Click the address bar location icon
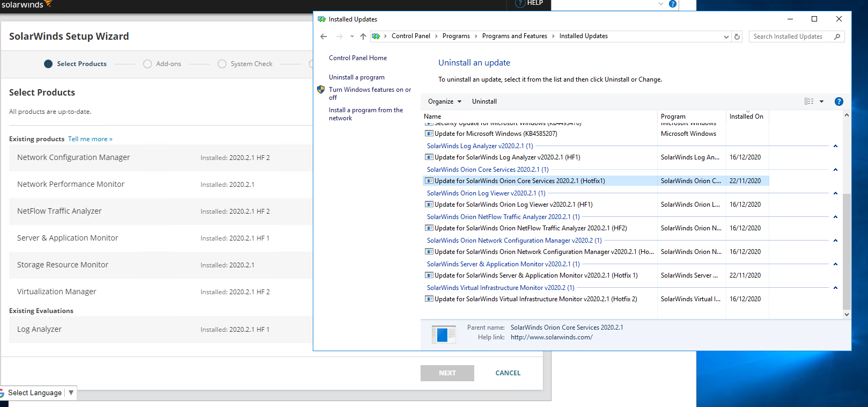Screen dimensions: 868x407 (x=376, y=37)
